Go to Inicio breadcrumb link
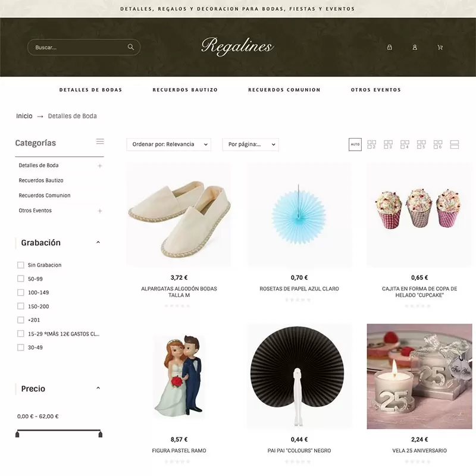 click(x=24, y=116)
